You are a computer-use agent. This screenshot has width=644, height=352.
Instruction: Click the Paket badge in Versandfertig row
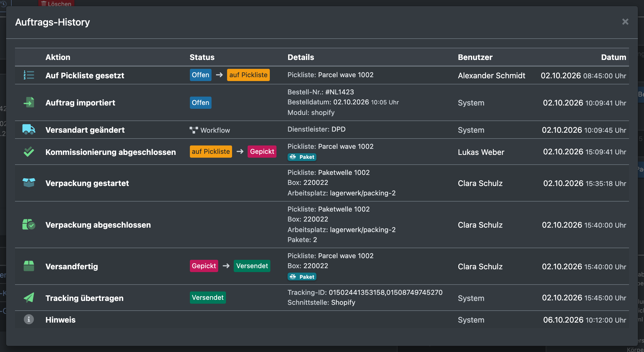coord(302,277)
